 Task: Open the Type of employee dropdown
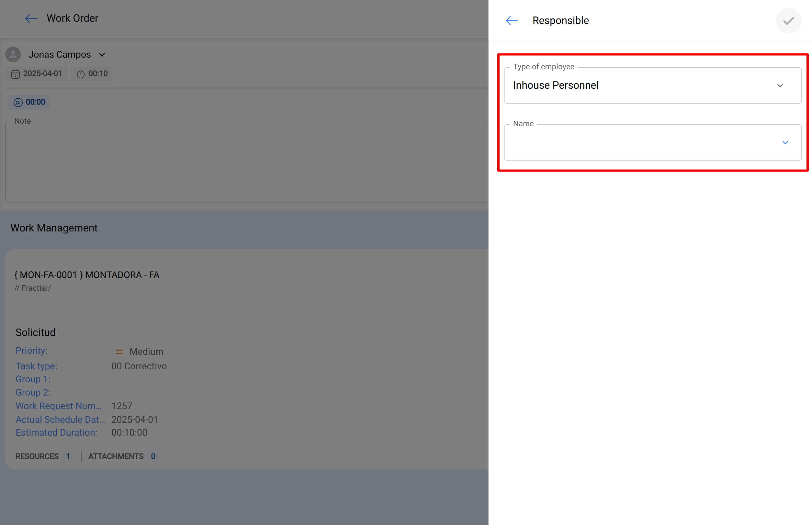click(652, 85)
